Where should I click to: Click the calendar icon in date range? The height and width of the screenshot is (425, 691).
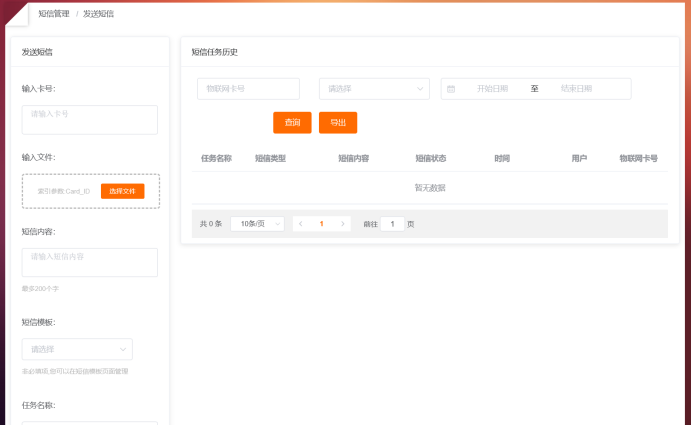(451, 89)
